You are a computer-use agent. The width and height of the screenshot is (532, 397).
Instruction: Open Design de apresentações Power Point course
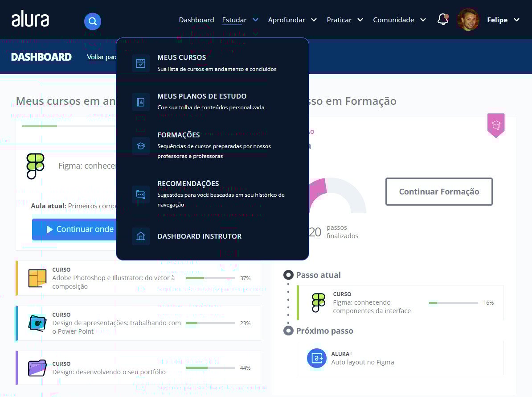[x=139, y=323]
